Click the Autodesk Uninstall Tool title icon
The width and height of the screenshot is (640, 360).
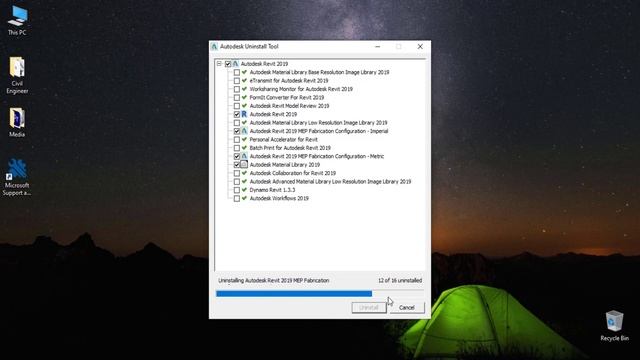(x=214, y=47)
